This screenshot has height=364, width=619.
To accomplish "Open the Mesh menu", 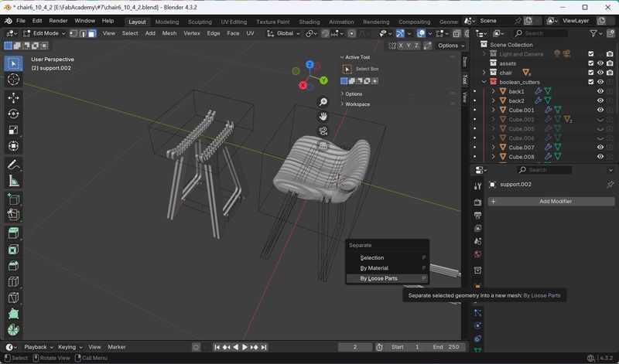I will pos(169,33).
